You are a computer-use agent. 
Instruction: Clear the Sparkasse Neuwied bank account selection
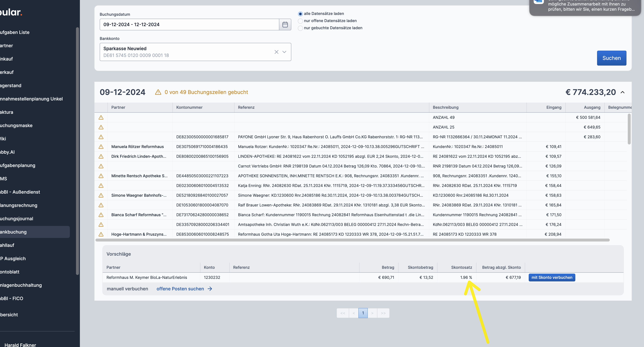pyautogui.click(x=276, y=52)
